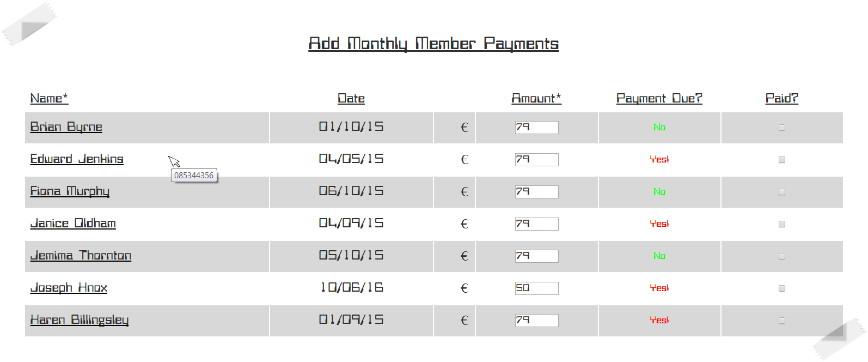Mark Edward Jenkins payment as paid

782,160
